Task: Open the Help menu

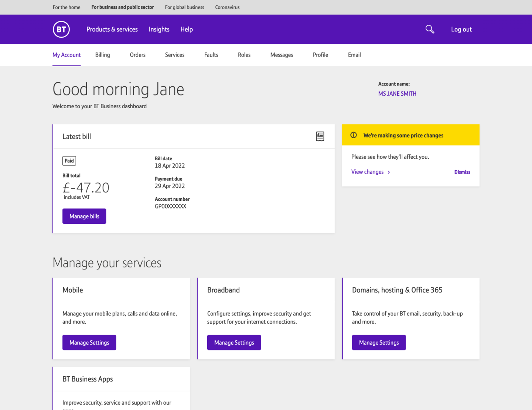Action: click(x=187, y=29)
